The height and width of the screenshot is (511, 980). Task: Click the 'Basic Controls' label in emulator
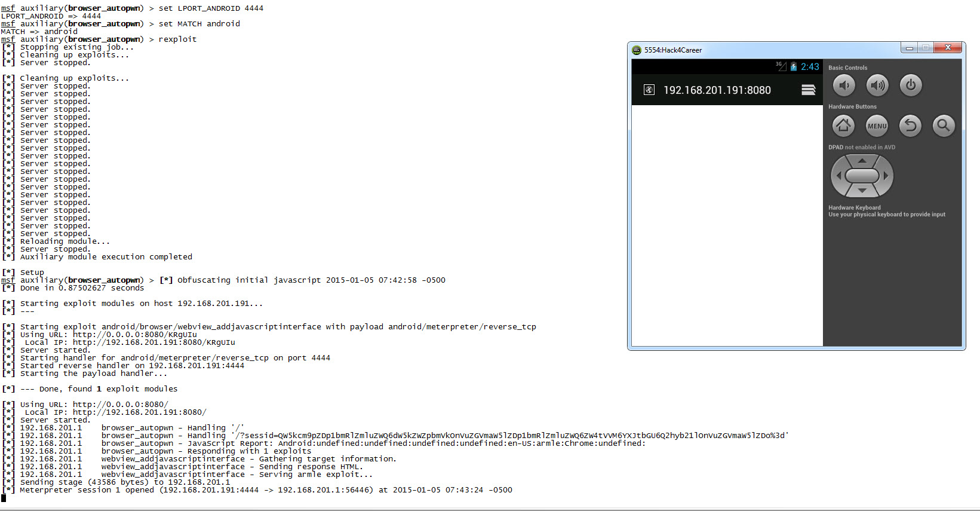point(847,68)
